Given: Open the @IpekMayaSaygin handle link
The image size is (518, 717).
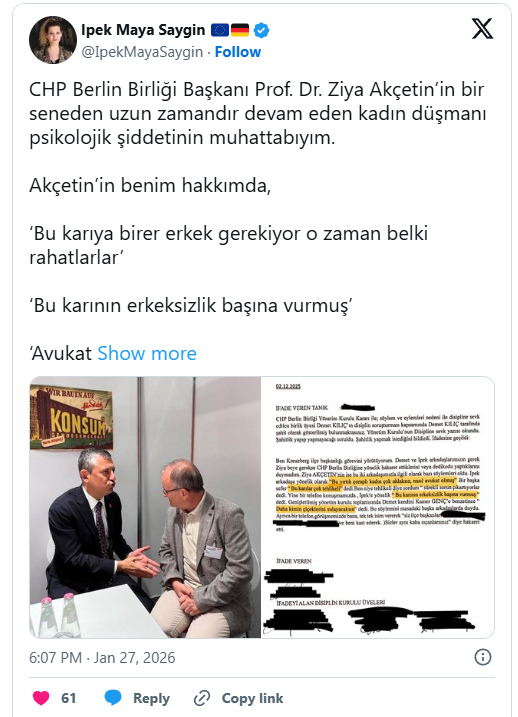Looking at the screenshot, I should tap(142, 52).
